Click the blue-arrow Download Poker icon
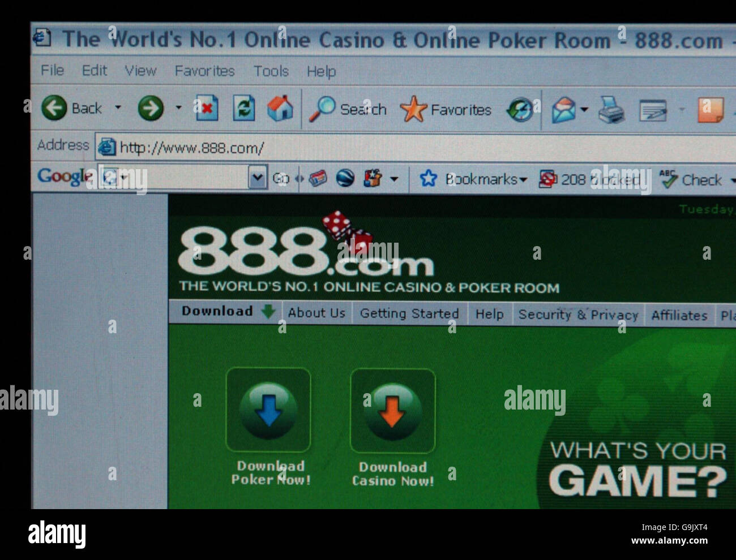The image size is (736, 560). click(x=268, y=410)
